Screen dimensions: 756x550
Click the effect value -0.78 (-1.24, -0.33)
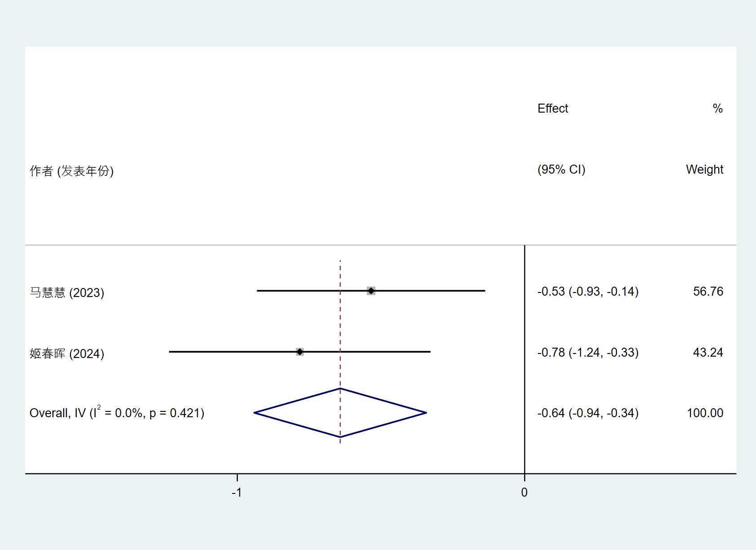[588, 353]
